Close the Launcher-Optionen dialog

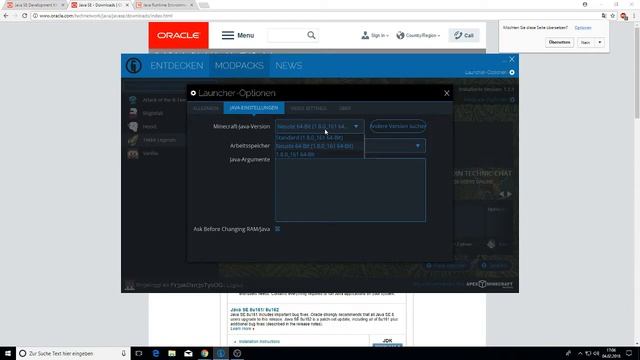(x=447, y=93)
